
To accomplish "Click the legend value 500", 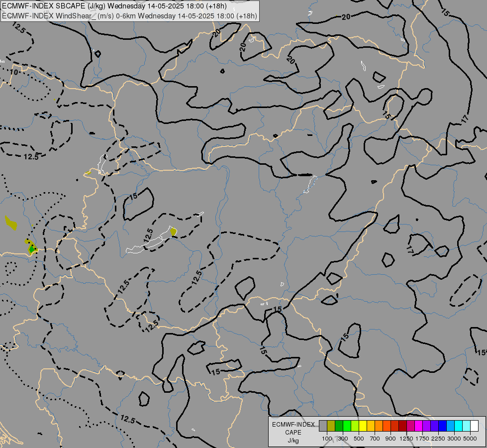I will [x=359, y=439].
